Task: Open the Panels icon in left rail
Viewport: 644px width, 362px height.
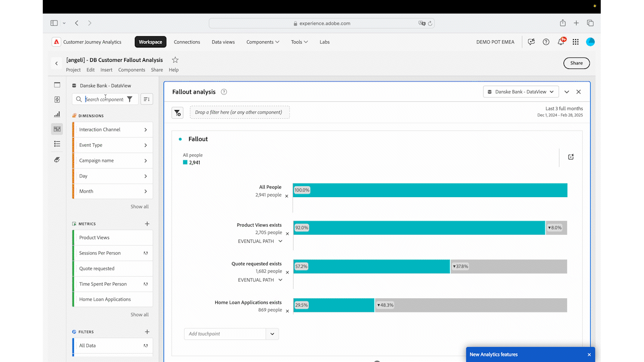Action: (x=57, y=85)
